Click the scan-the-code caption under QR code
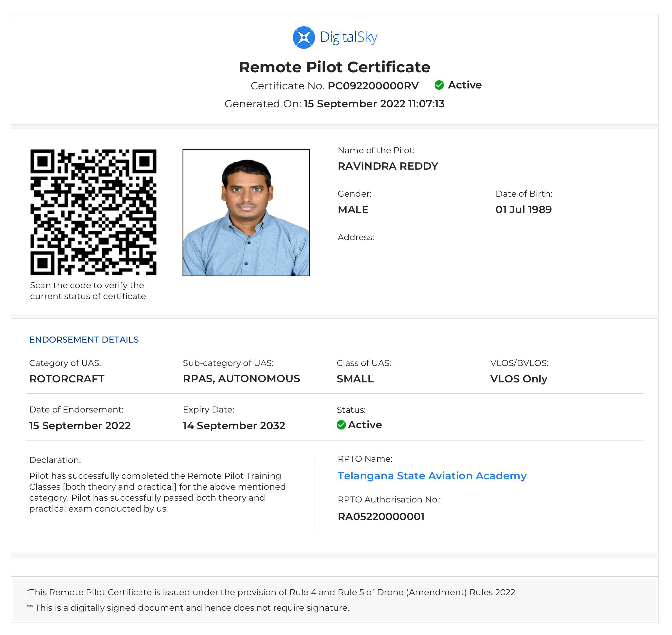Image resolution: width=672 pixels, height=635 pixels. (x=88, y=291)
